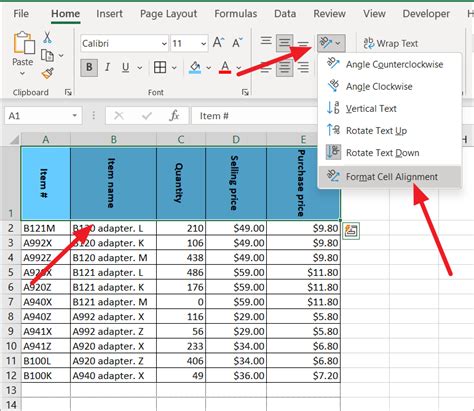Select the Quantity header cell
The image size is (474, 411).
tap(181, 183)
